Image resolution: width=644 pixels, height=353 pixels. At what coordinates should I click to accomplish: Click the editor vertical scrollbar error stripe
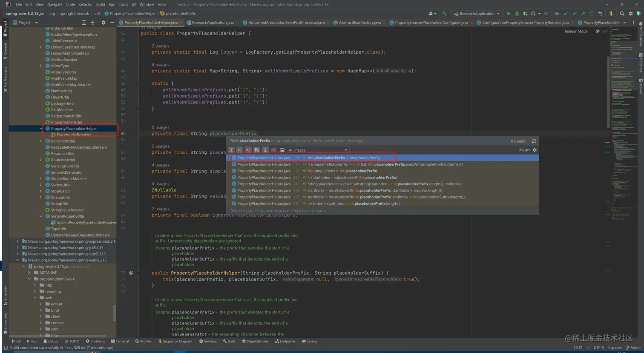pyautogui.click(x=607, y=142)
